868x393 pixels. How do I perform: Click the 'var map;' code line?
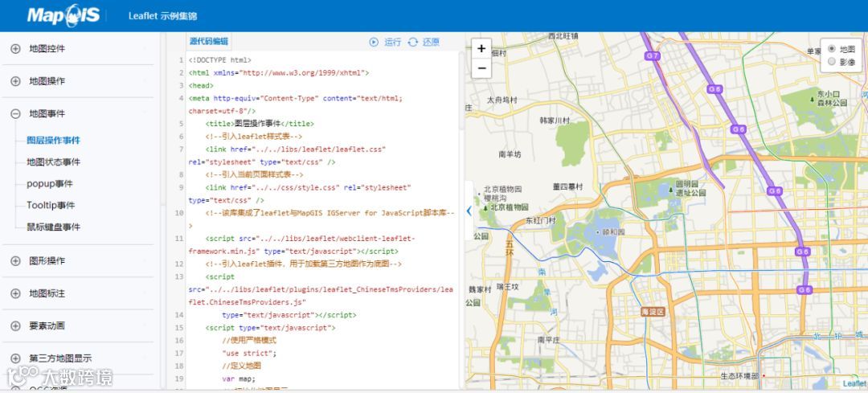point(239,379)
